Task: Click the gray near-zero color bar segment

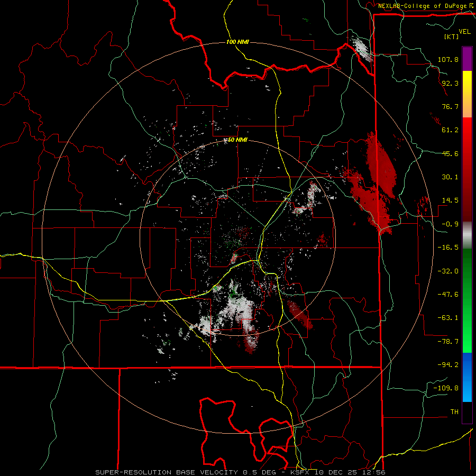Action: click(467, 235)
